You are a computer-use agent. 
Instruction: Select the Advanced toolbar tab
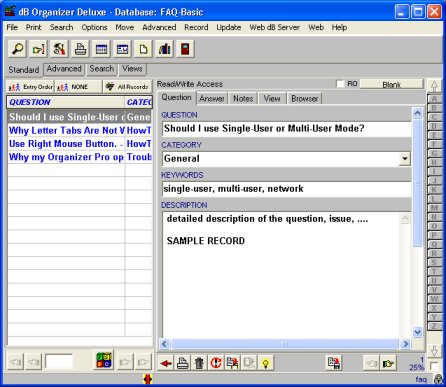(x=64, y=69)
